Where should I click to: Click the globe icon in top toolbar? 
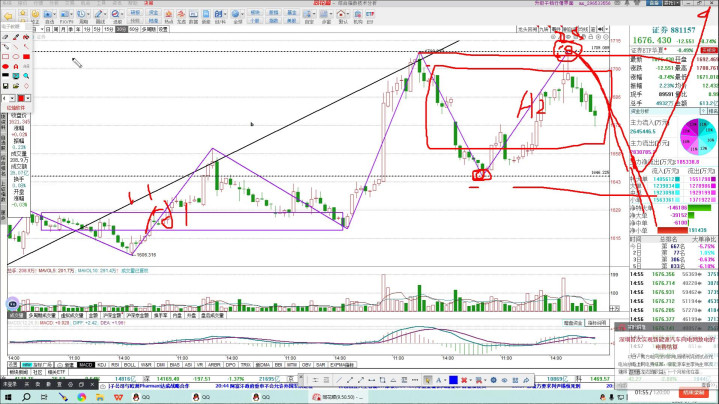point(235,15)
